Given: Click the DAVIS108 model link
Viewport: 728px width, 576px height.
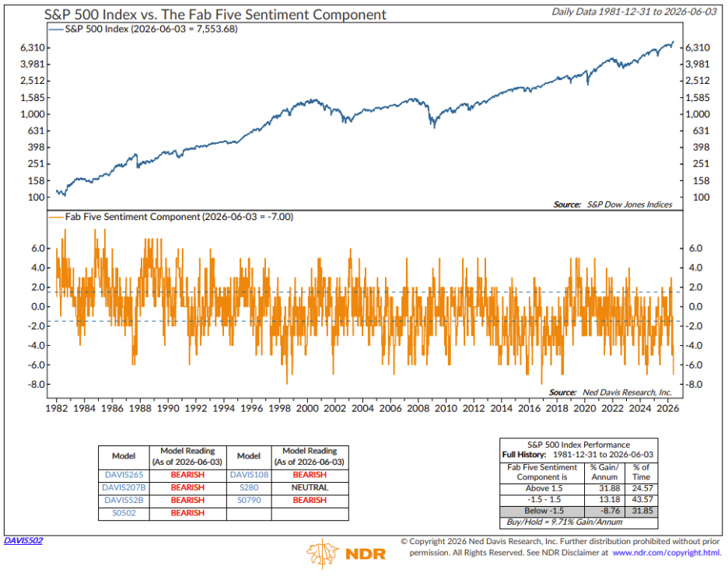Looking at the screenshot, I should tap(250, 475).
